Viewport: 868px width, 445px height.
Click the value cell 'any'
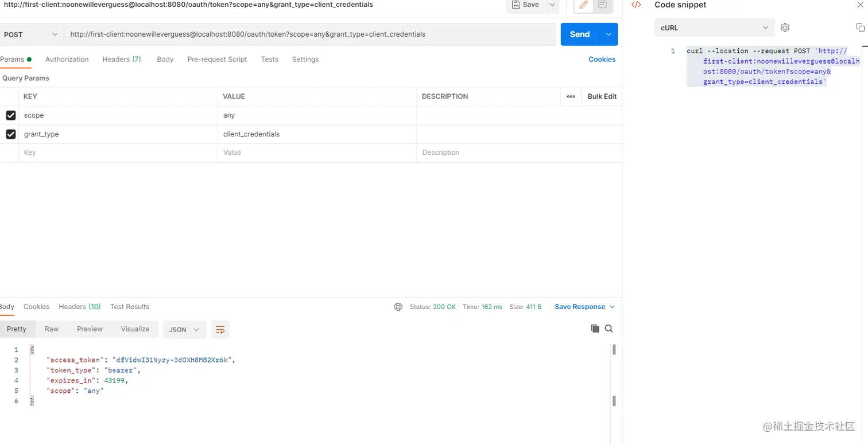(x=317, y=115)
